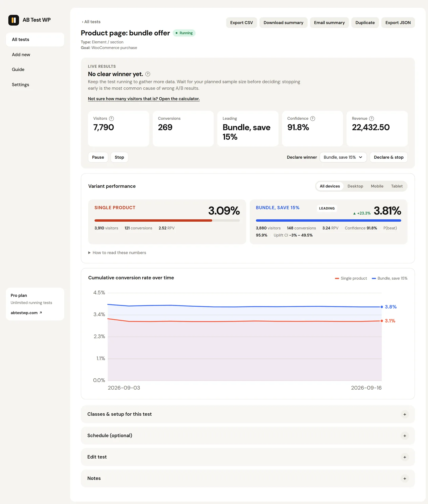The height and width of the screenshot is (504, 428).
Task: Click plus icon on Schedule (optional) row
Action: click(405, 436)
